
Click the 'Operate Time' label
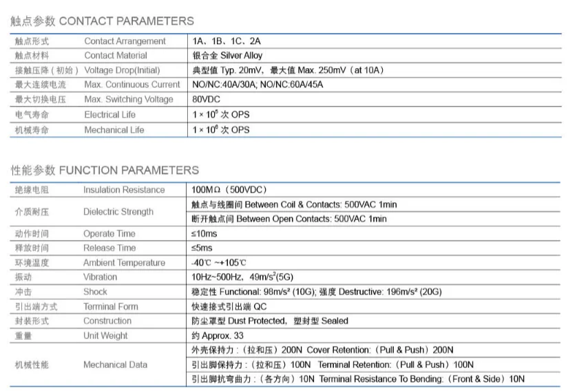109,234
